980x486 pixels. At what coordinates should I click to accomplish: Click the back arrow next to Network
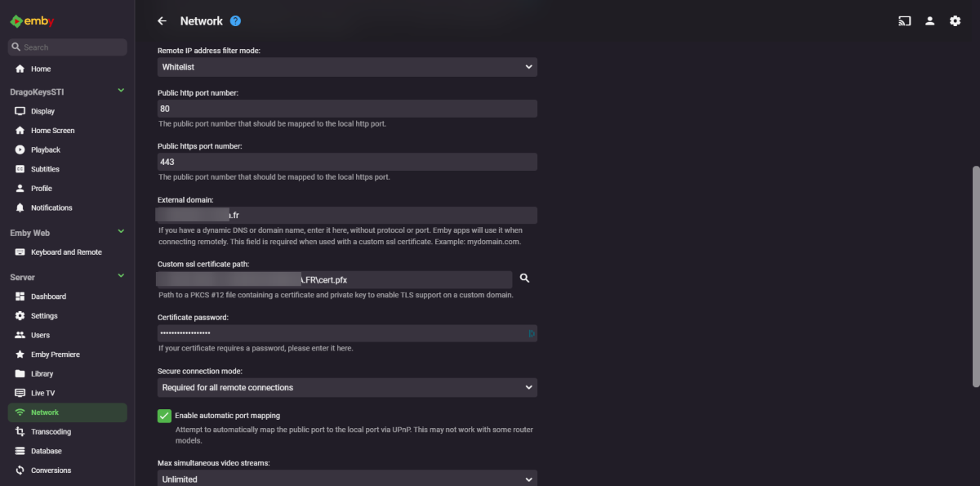tap(162, 21)
